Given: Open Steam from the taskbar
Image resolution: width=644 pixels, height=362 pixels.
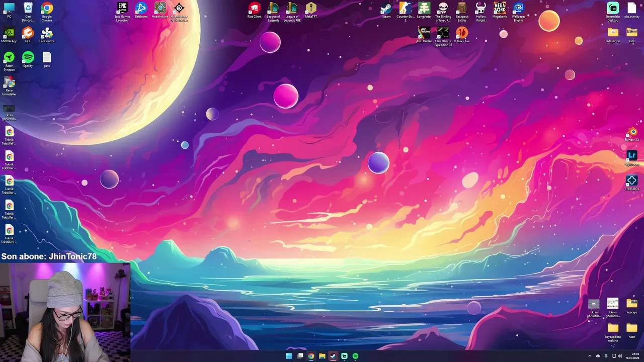Looking at the screenshot, I should point(333,356).
